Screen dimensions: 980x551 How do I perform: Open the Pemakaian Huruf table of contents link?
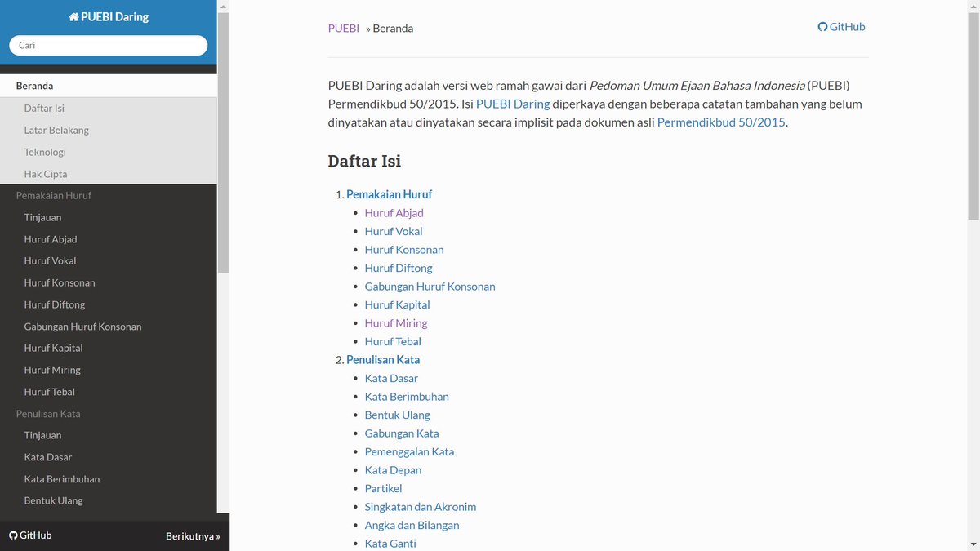[390, 194]
